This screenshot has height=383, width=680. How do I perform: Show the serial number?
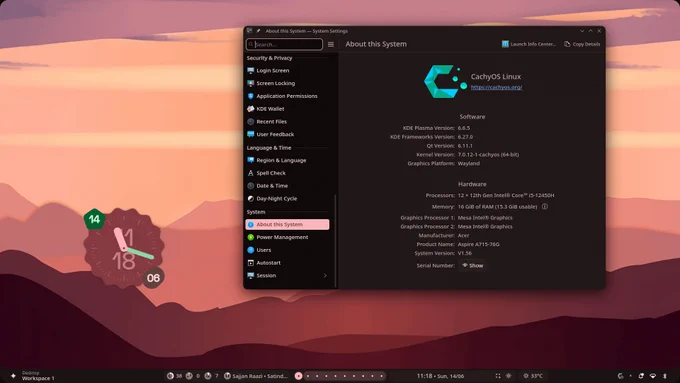tap(472, 265)
